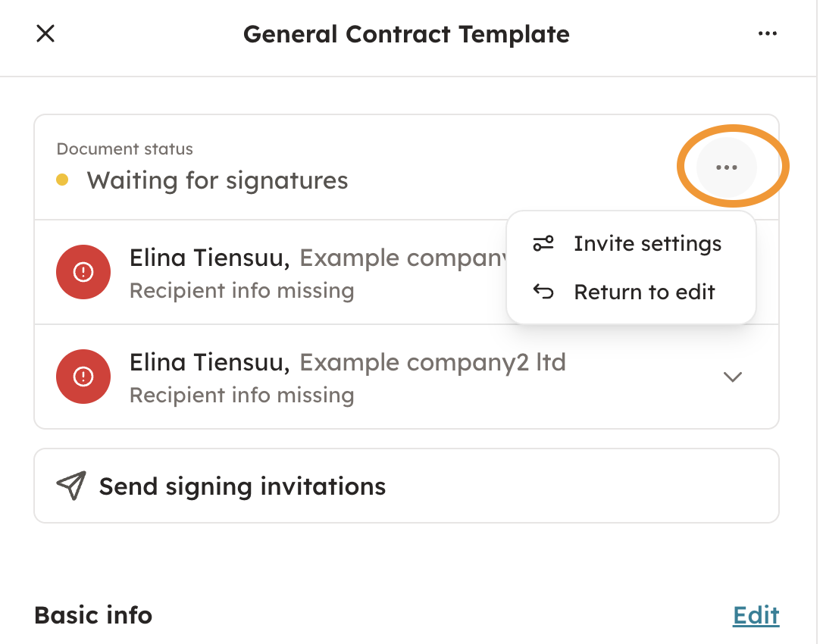823x644 pixels.
Task: Click Elina Tiensuu name in first recipient row
Action: tap(209, 258)
